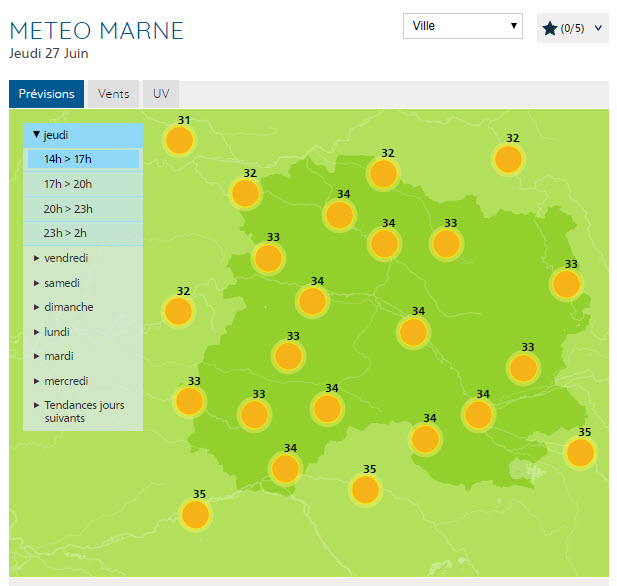Select the 23h > 2h time slot
This screenshot has width=617, height=586.
tap(83, 233)
